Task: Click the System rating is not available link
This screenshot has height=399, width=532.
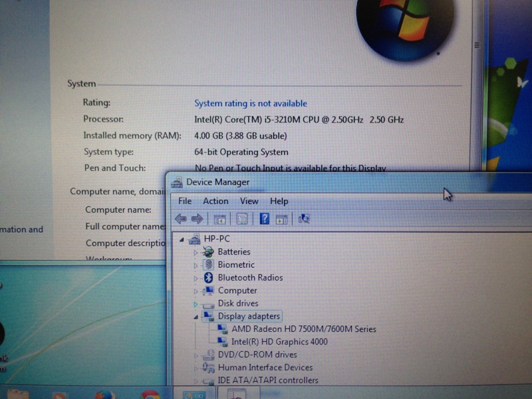Action: (250, 103)
